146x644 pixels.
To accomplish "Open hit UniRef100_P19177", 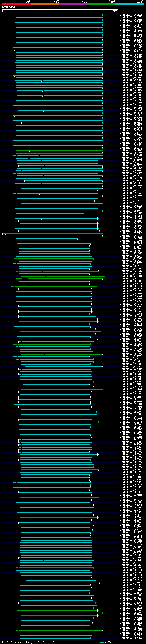I will coord(131,25).
